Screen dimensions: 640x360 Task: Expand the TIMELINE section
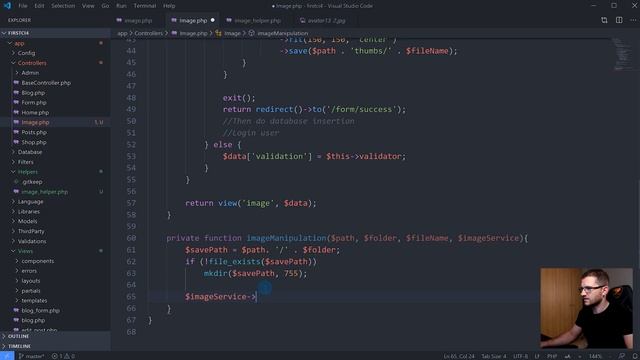point(55,346)
